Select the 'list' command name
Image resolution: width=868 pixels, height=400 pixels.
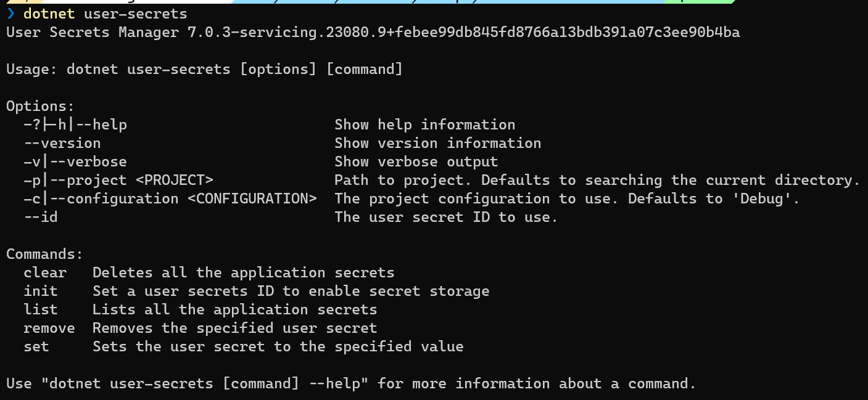coord(41,309)
